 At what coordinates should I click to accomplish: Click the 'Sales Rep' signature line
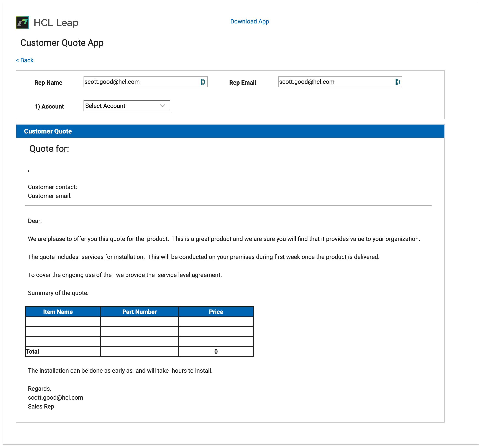41,407
